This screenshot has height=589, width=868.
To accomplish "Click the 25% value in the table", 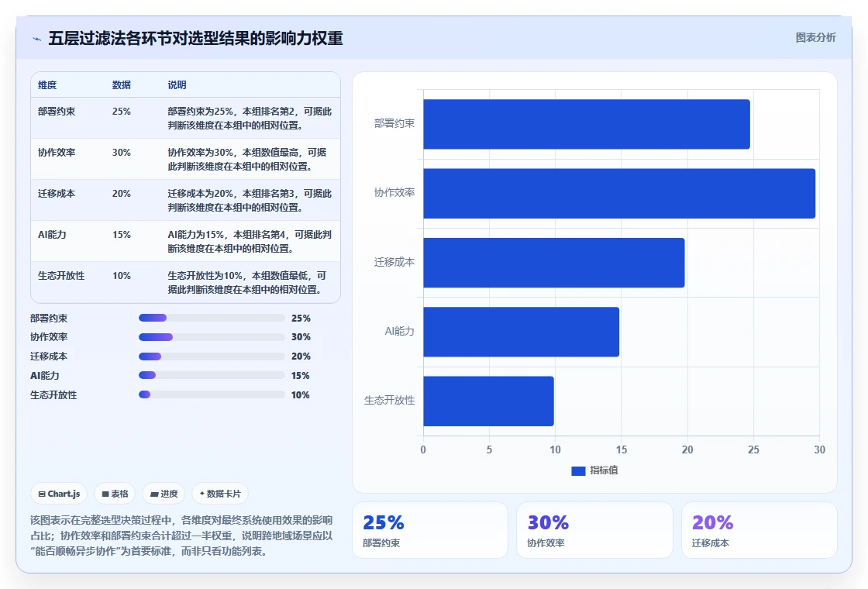I will (x=121, y=112).
